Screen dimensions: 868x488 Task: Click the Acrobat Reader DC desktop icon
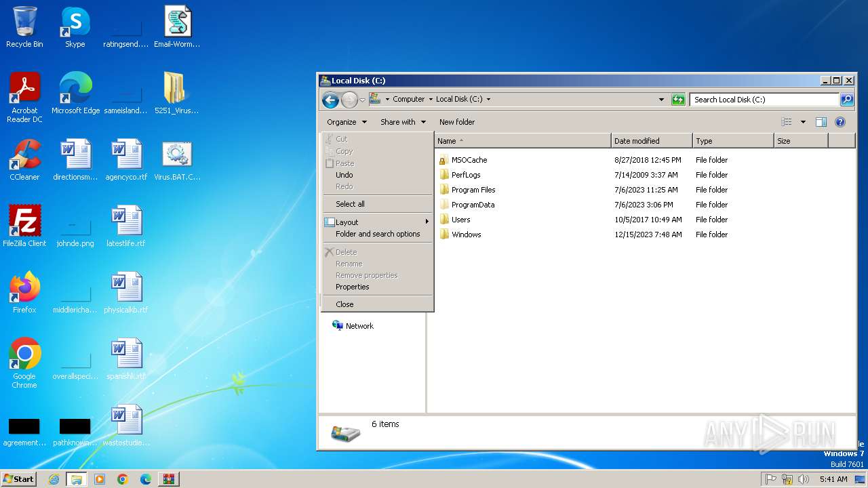tap(24, 98)
